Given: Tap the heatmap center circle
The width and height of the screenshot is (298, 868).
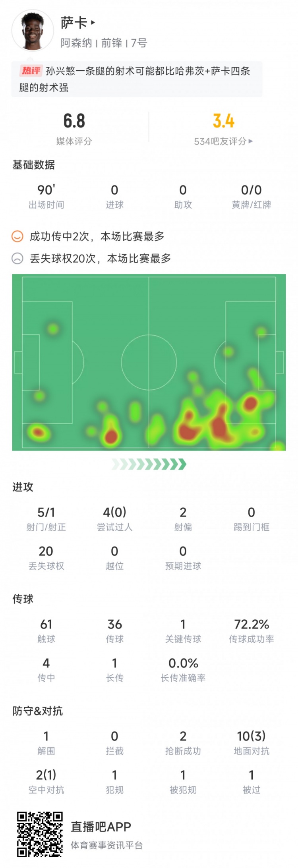Looking at the screenshot, I should tap(149, 362).
